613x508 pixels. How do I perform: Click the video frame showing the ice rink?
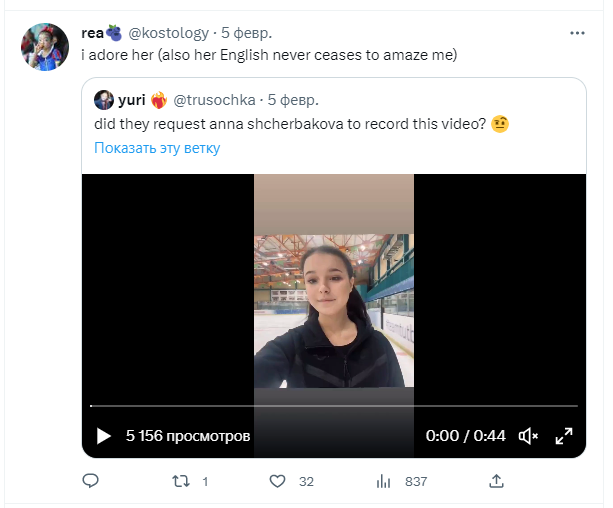tap(333, 300)
